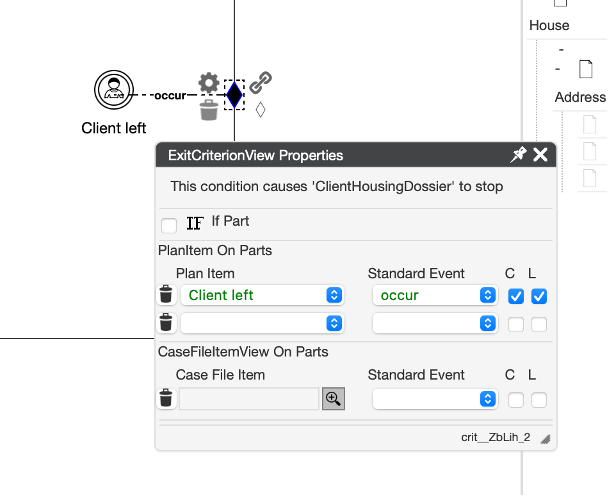Uncheck the C checkbox for Client left
Image resolution: width=608 pixels, height=496 pixels.
pyautogui.click(x=516, y=296)
